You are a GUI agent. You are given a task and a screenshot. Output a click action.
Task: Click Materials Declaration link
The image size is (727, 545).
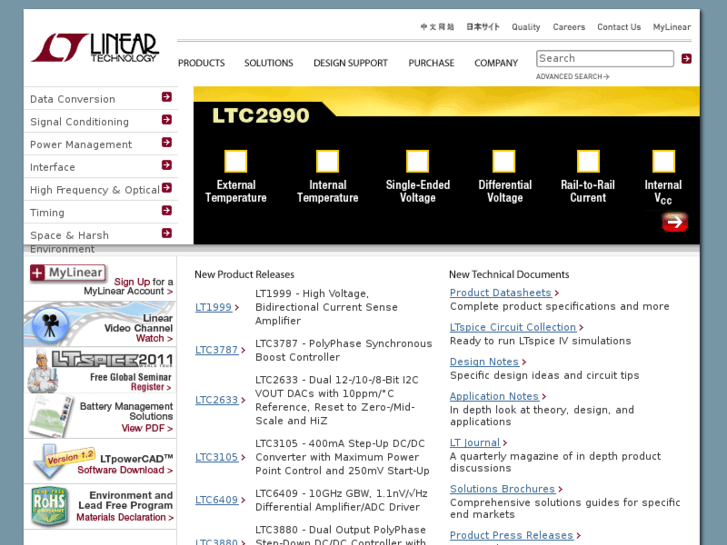tap(125, 518)
